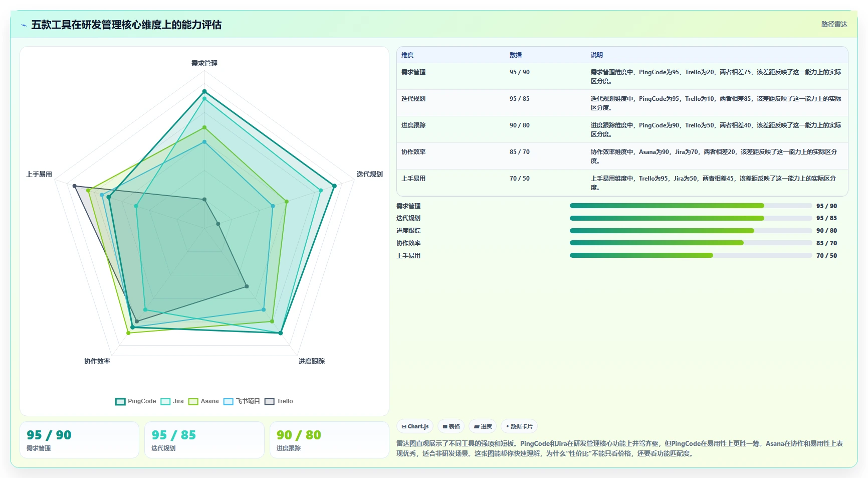Click the 协作效率 label in the progress list
This screenshot has width=868, height=478.
408,243
